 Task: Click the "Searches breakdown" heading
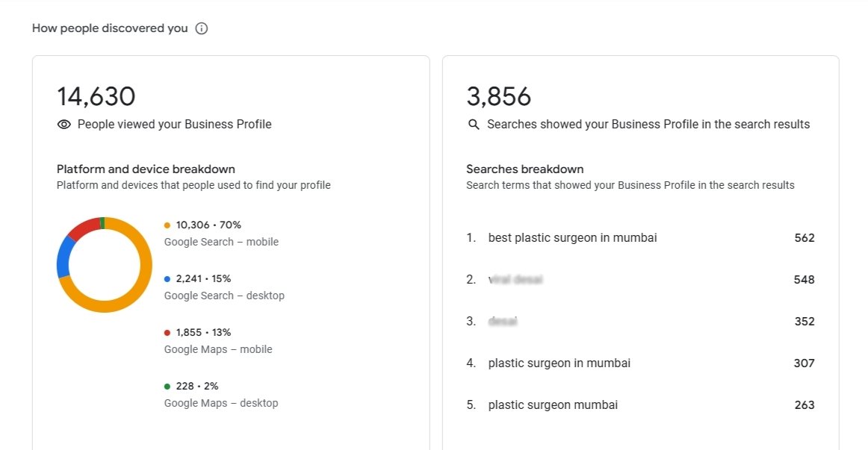click(524, 169)
